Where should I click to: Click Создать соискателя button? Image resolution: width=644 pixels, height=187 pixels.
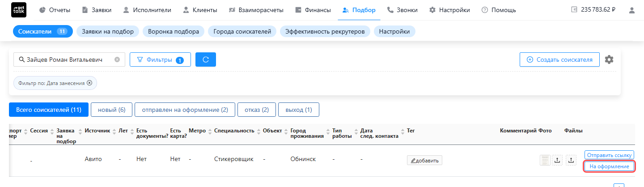pyautogui.click(x=559, y=59)
